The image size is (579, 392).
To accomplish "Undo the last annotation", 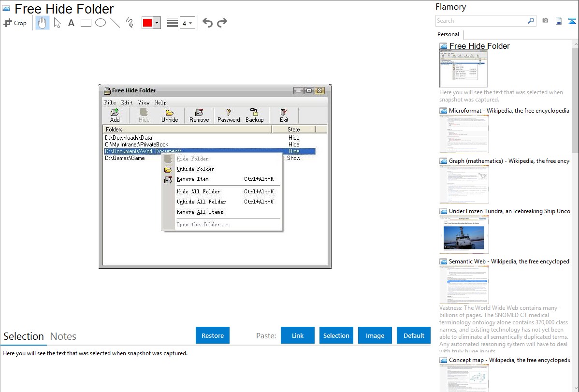I will tap(207, 23).
